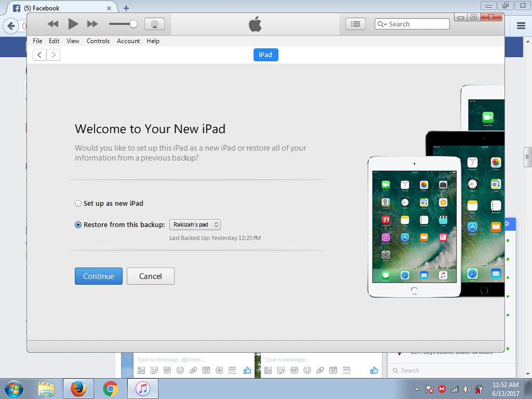Select the Restore from this backup option
The image size is (532, 399).
click(78, 224)
